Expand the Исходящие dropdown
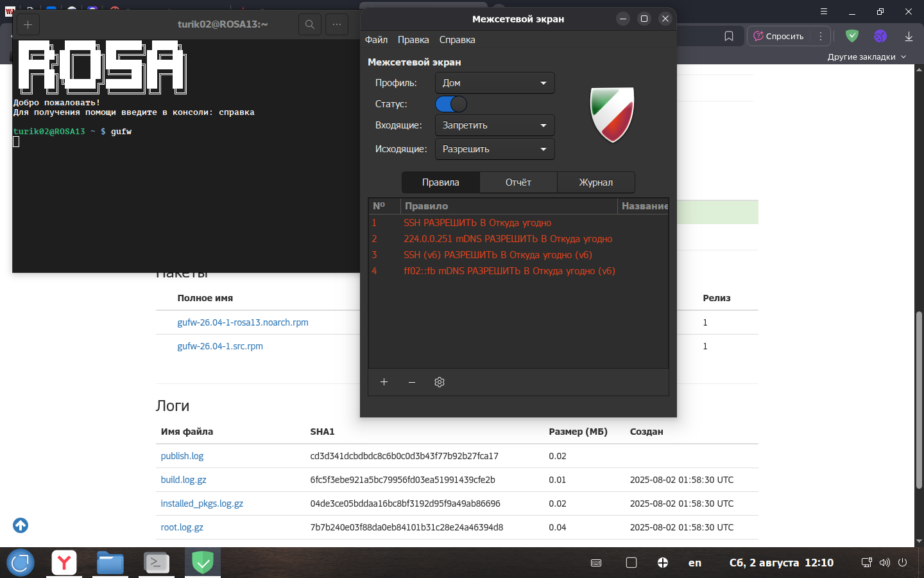 (x=494, y=149)
